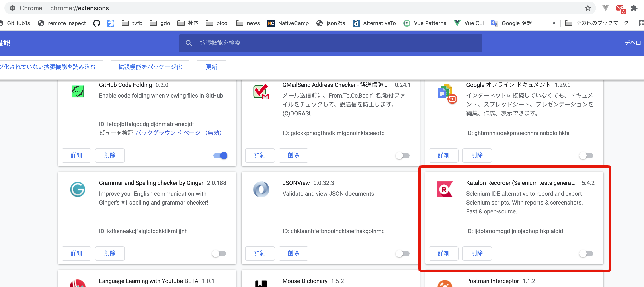Click the GMailSend Address Checker icon
Viewport: 644px width, 287px height.
(261, 92)
